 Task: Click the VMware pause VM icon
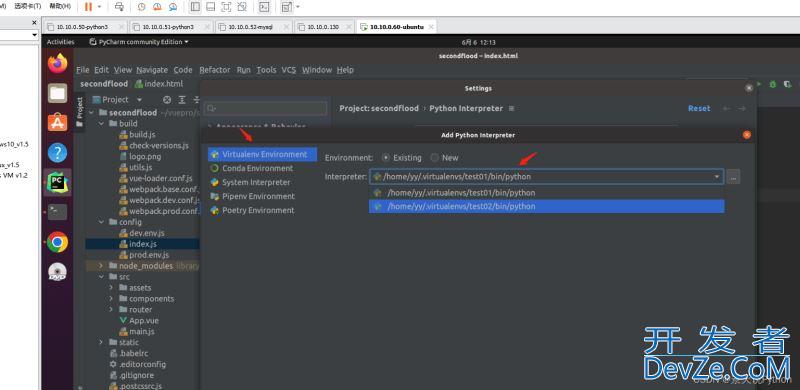coord(88,7)
